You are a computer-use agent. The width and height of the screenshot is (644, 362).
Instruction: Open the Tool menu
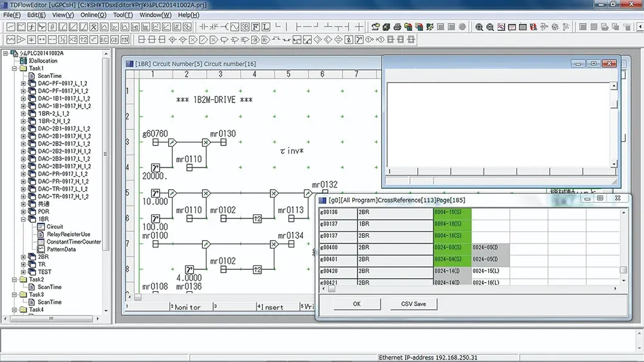pyautogui.click(x=123, y=15)
